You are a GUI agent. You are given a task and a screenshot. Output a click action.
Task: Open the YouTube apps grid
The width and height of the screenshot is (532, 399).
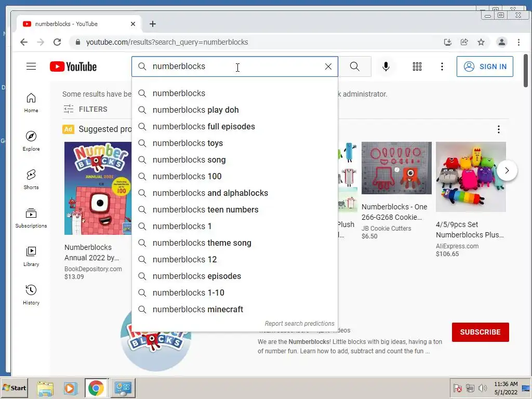(417, 66)
